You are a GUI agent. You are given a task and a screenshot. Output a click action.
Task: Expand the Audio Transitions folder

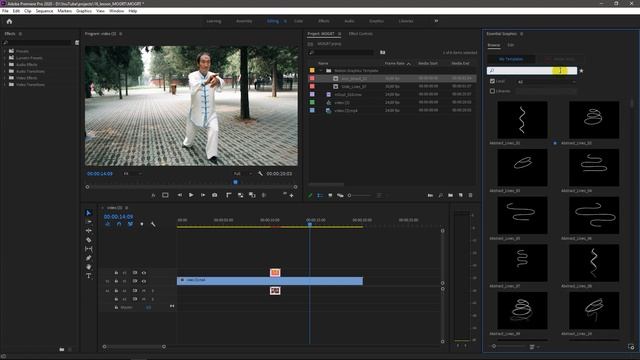coord(5,71)
